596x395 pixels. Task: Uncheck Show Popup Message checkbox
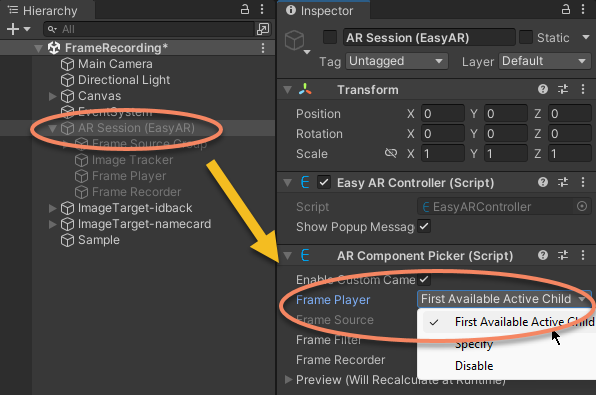(424, 227)
